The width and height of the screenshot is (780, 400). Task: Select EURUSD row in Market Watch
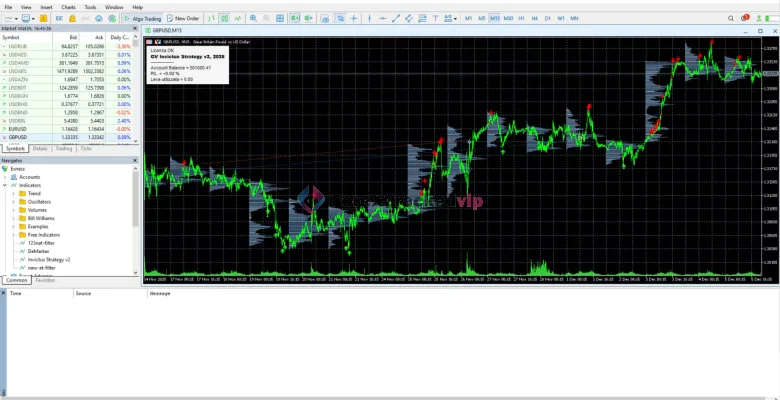point(67,129)
